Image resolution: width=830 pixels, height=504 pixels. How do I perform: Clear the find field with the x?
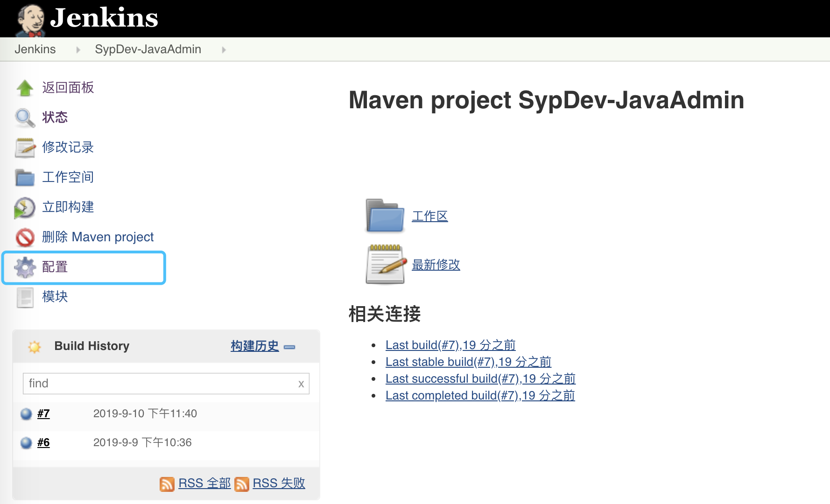301,384
